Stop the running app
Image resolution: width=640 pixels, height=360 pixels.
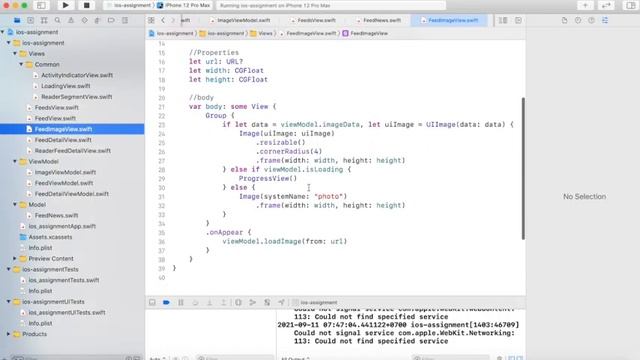click(x=87, y=5)
